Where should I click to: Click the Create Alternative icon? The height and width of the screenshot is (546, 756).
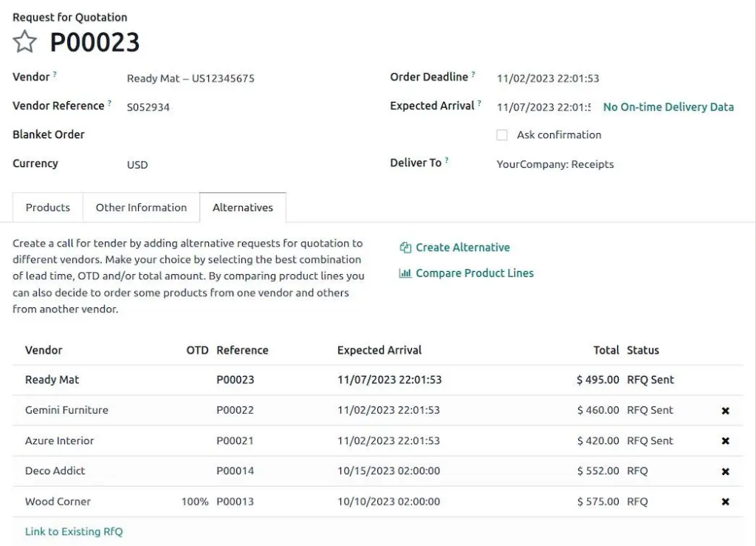[405, 248]
